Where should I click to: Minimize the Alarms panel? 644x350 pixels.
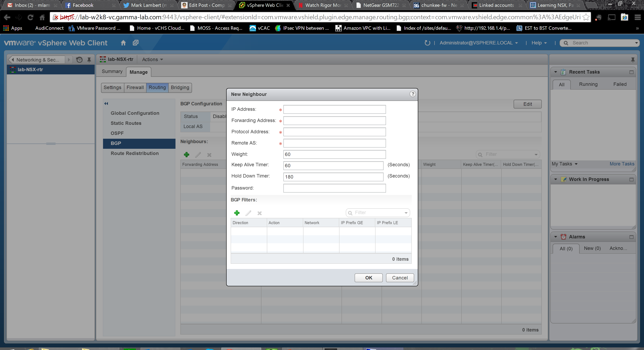(x=631, y=237)
